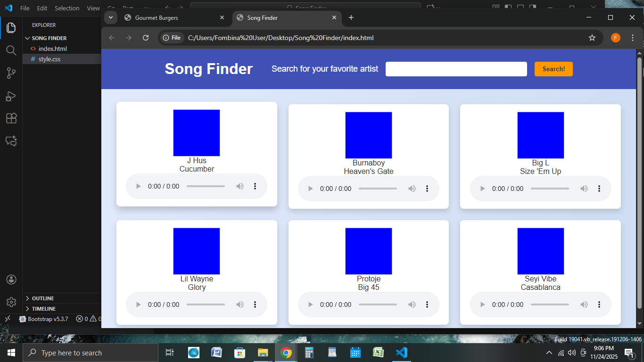Open a new Chrome tab with plus icon
Screen dimensions: 644x362
[x=351, y=17]
